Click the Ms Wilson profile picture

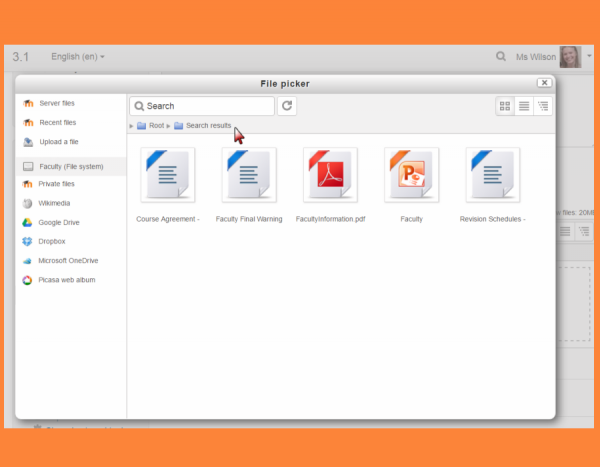click(x=571, y=57)
